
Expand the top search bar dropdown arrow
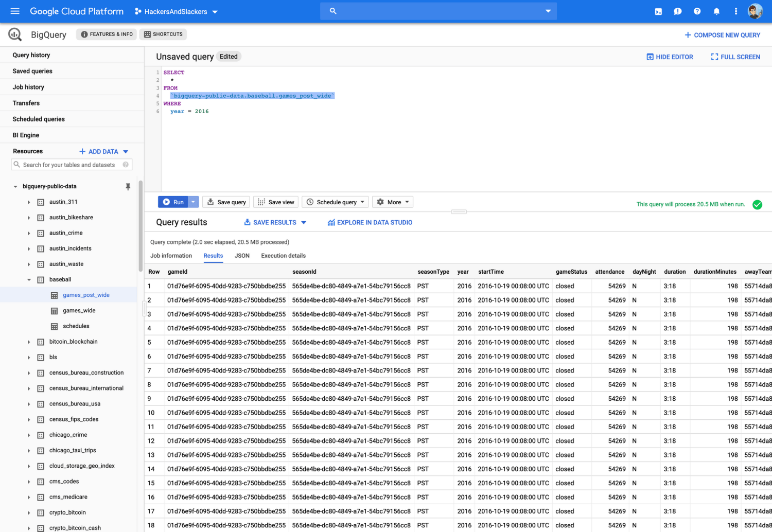548,11
